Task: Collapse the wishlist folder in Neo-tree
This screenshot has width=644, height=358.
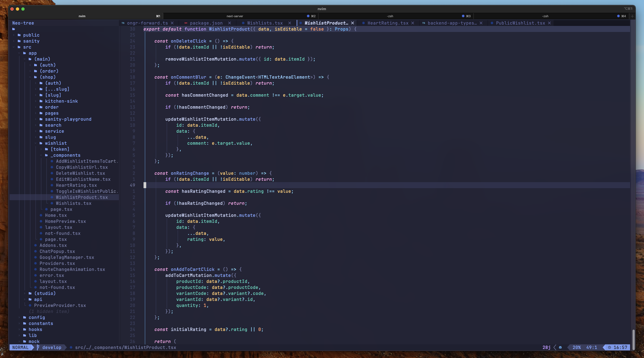Action: pos(36,143)
